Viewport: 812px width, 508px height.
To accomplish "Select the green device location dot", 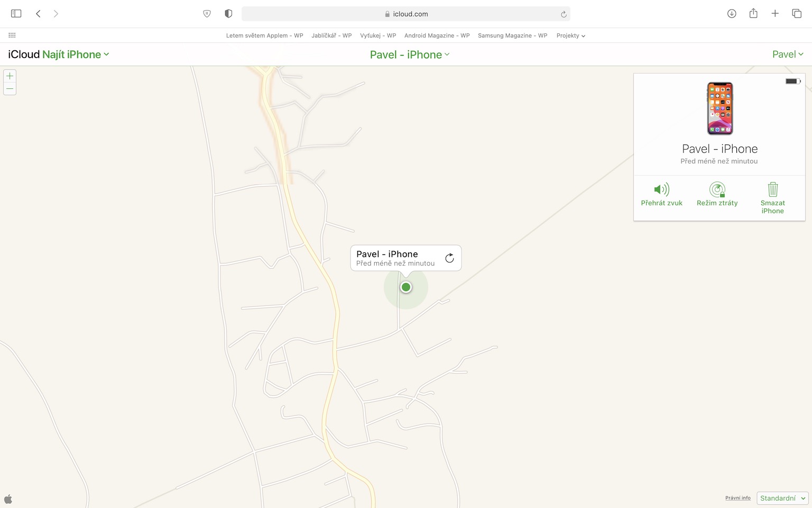I will (x=406, y=287).
